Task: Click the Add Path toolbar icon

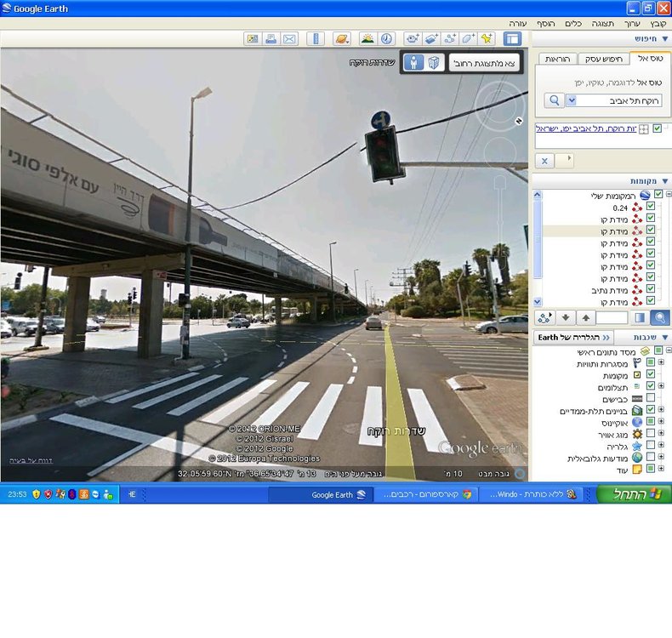Action: pos(450,39)
